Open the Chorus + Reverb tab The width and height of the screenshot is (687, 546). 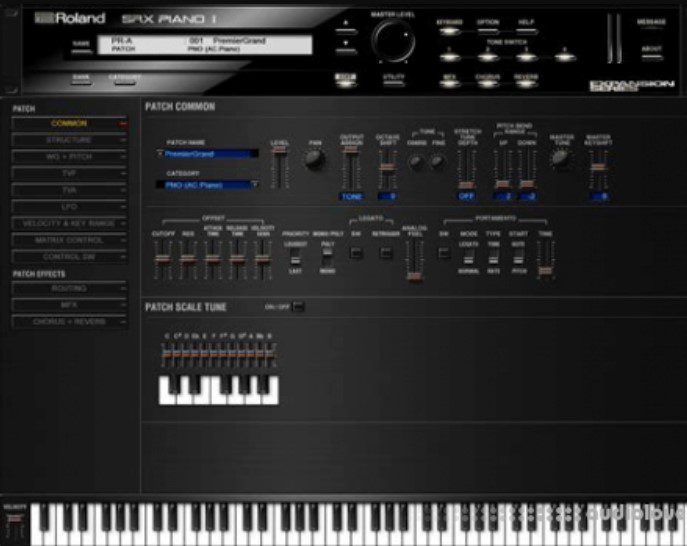click(x=69, y=322)
